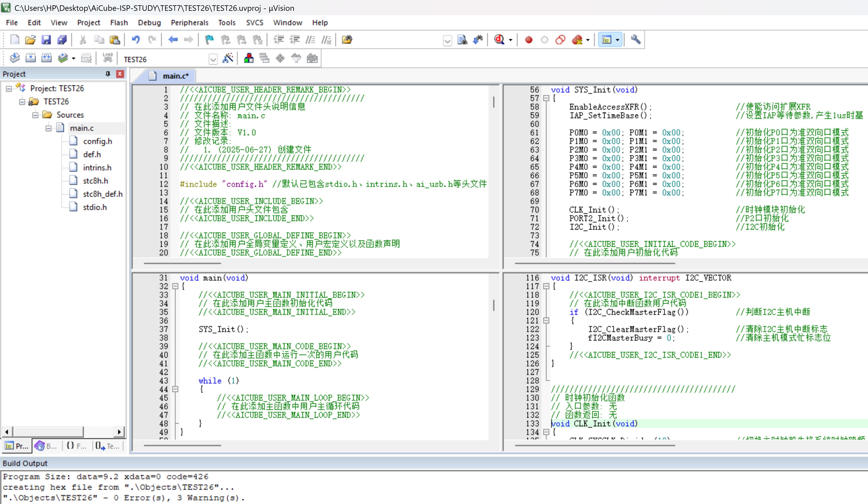This screenshot has width=868, height=504.
Task: Save the current file
Action: [x=46, y=40]
